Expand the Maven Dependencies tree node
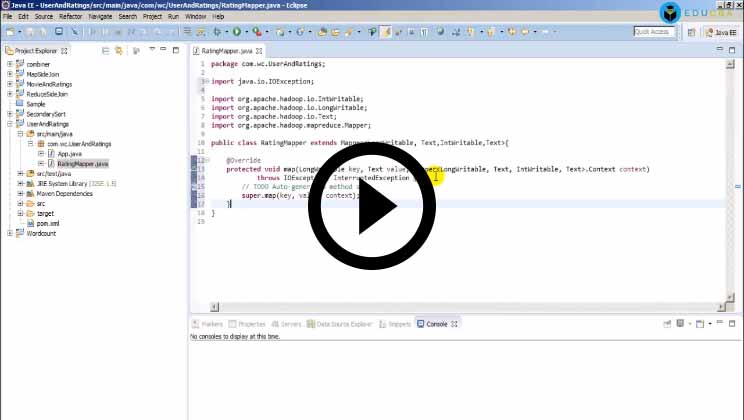This screenshot has height=420, width=744. [20, 193]
